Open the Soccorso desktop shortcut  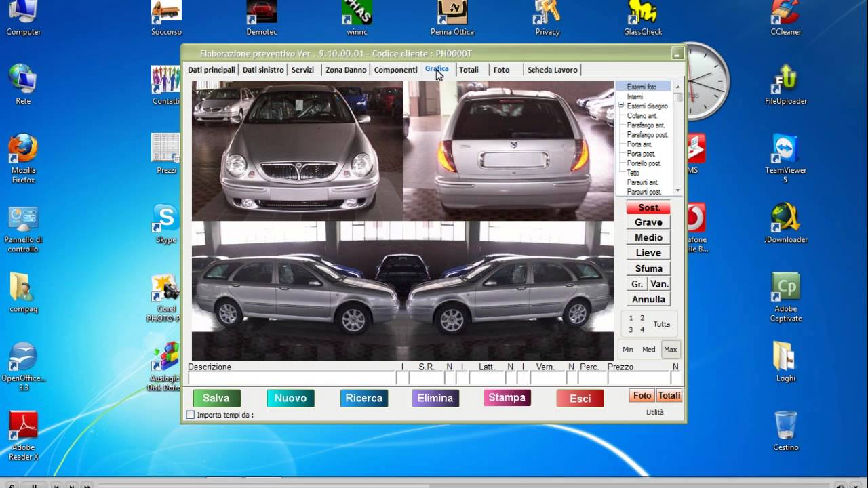pyautogui.click(x=166, y=18)
